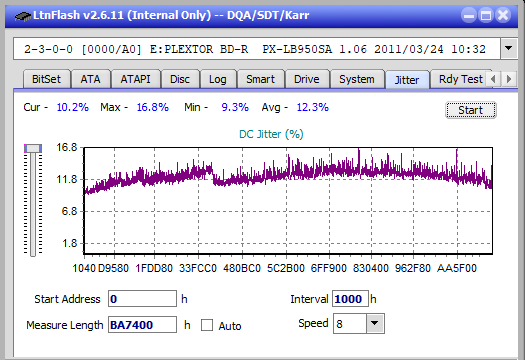Click the 6FF900 x-axis address label

pos(329,268)
